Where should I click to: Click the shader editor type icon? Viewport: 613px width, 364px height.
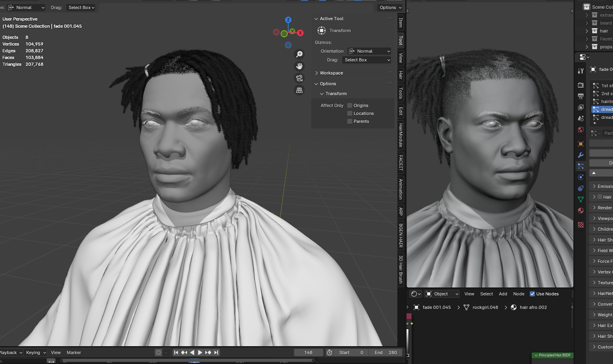pos(416,294)
